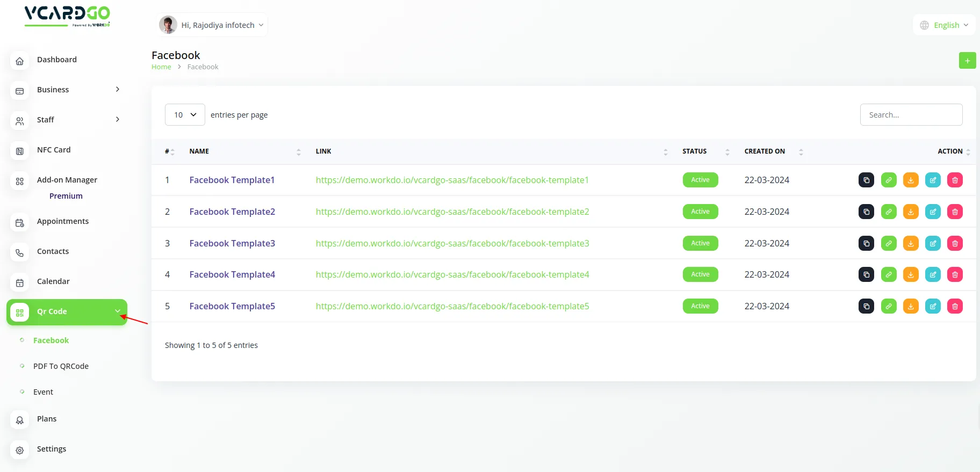Expand the Staff sidebar menu
The image size is (980, 472).
coord(67,120)
